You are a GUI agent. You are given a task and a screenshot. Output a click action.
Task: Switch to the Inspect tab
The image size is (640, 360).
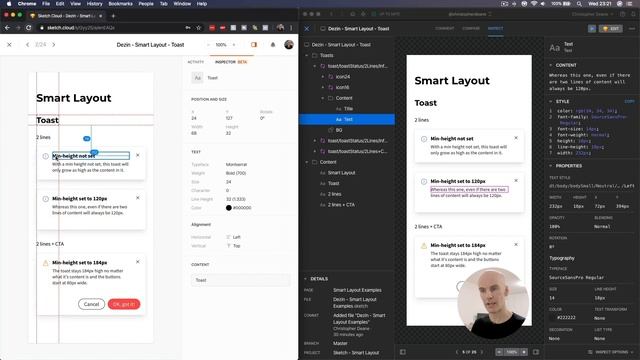(496, 29)
